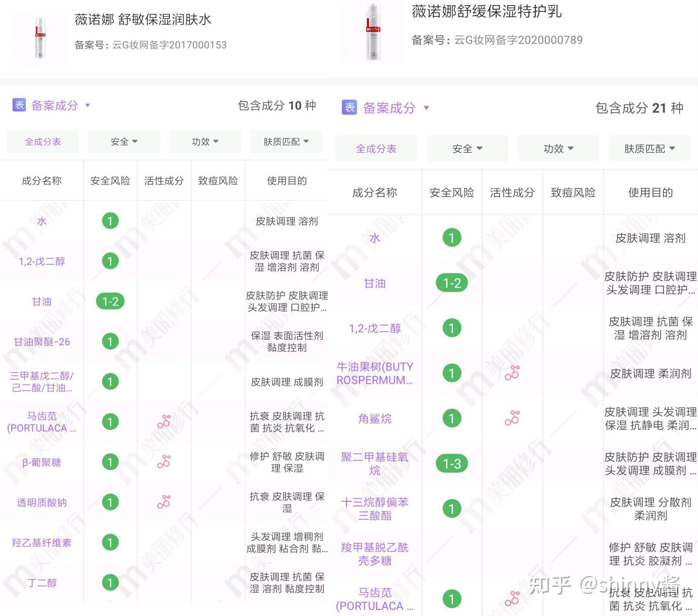
Task: Expand left 备案成分 dropdown arrow
Action: coord(87,105)
